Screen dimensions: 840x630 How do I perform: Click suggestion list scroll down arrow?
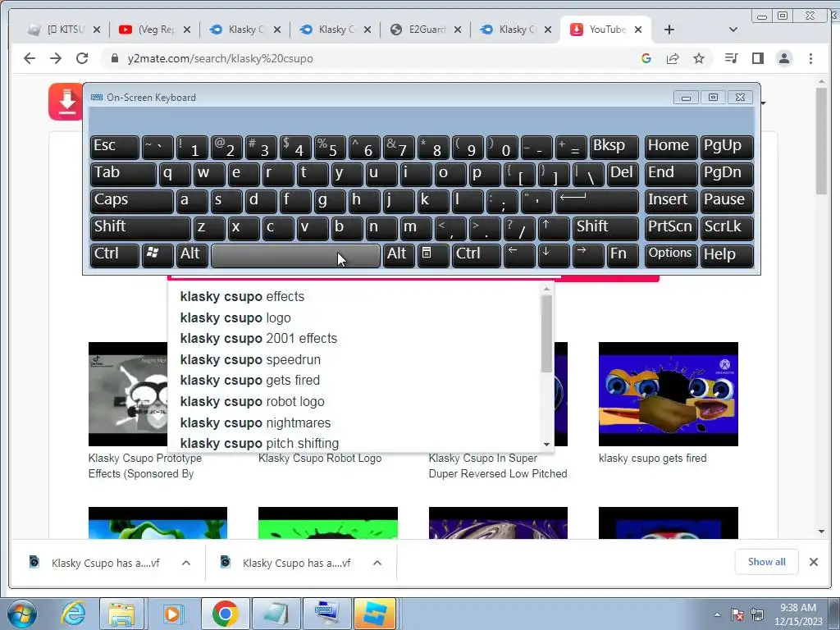click(x=546, y=444)
